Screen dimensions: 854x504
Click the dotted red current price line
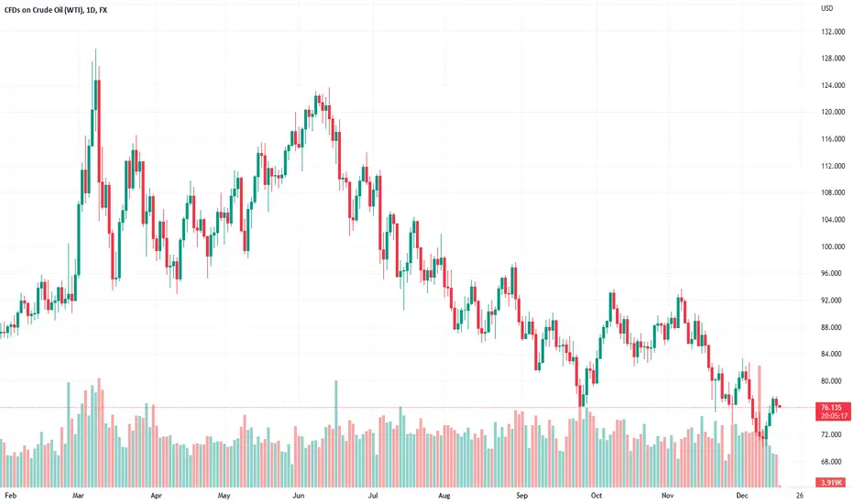point(408,407)
